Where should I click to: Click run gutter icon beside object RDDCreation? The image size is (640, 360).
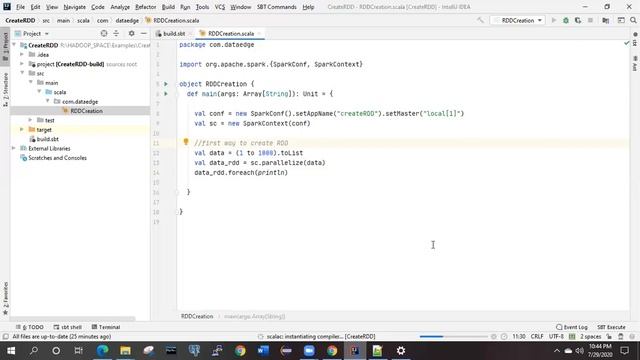[x=166, y=84]
